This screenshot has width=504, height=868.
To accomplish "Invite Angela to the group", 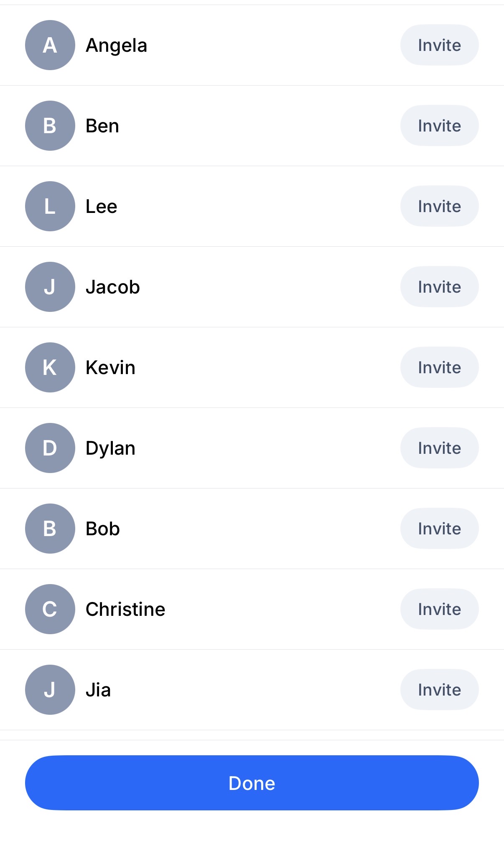I will click(x=439, y=45).
